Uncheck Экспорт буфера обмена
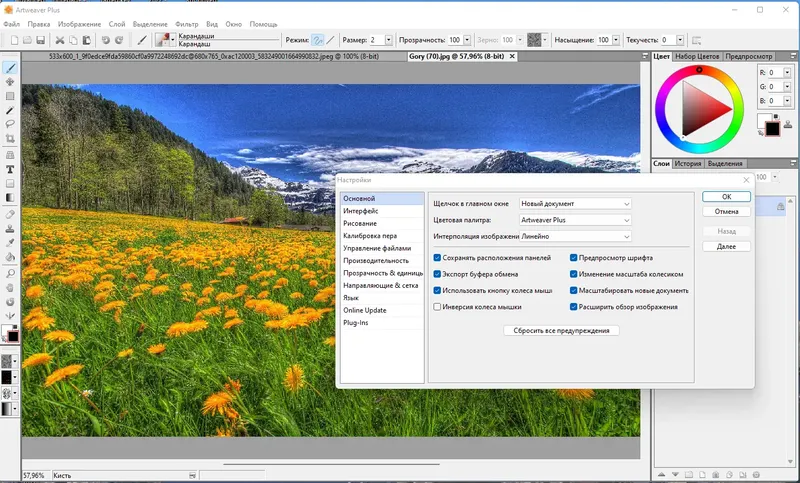This screenshot has height=483, width=800. coord(437,274)
